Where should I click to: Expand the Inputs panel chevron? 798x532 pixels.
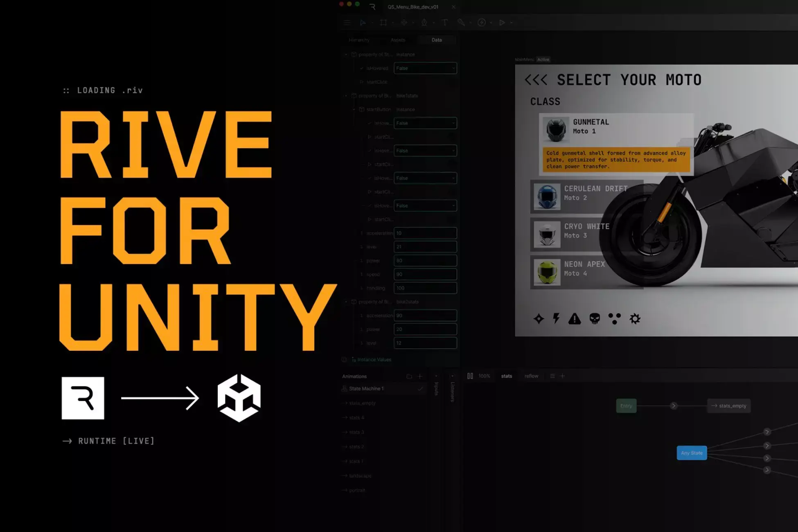(436, 376)
